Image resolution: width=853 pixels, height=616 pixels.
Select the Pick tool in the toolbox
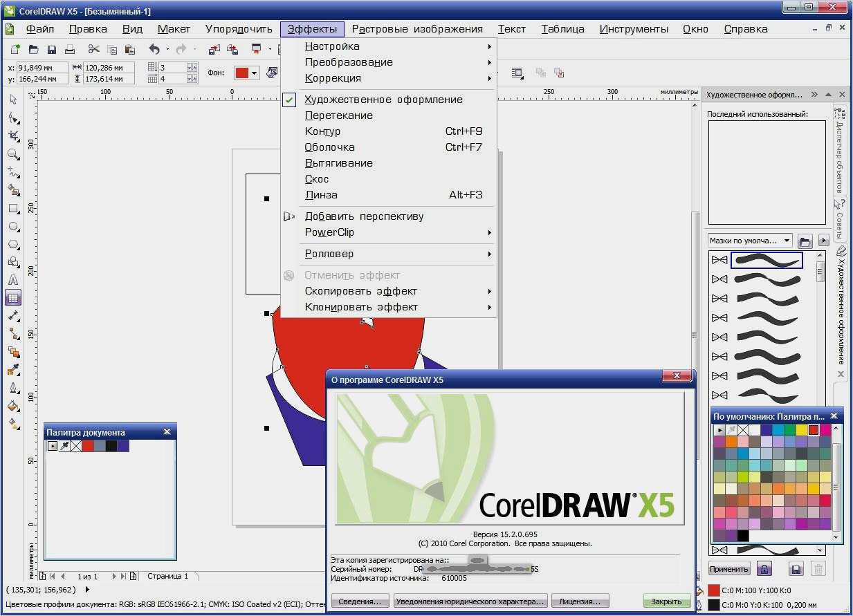coord(13,100)
